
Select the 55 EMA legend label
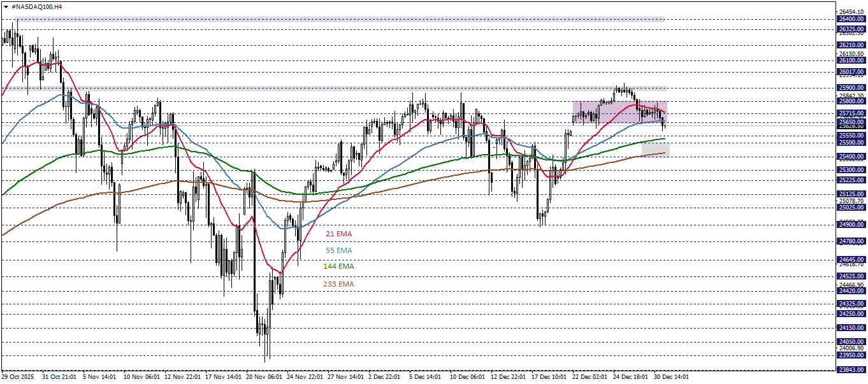coord(337,251)
